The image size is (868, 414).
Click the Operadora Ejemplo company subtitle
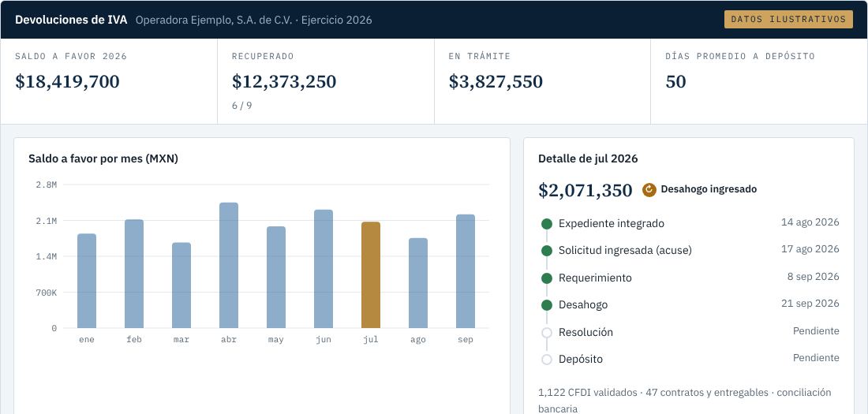[x=253, y=20]
